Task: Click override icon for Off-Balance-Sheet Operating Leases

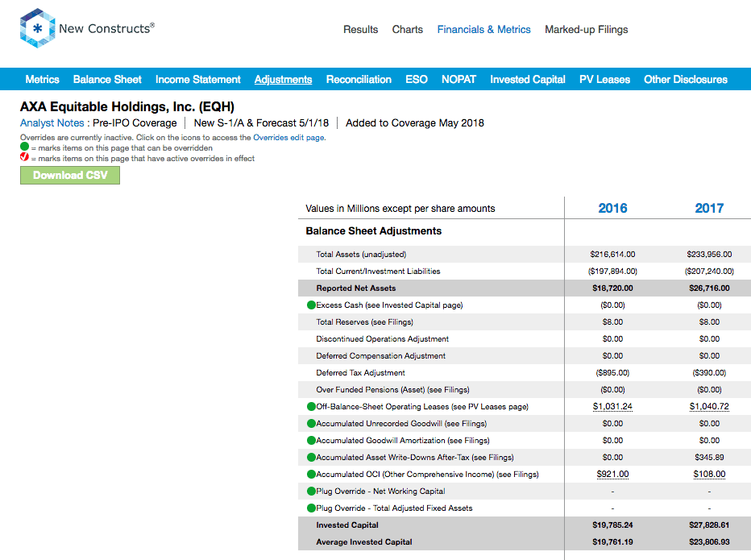Action: tap(311, 406)
